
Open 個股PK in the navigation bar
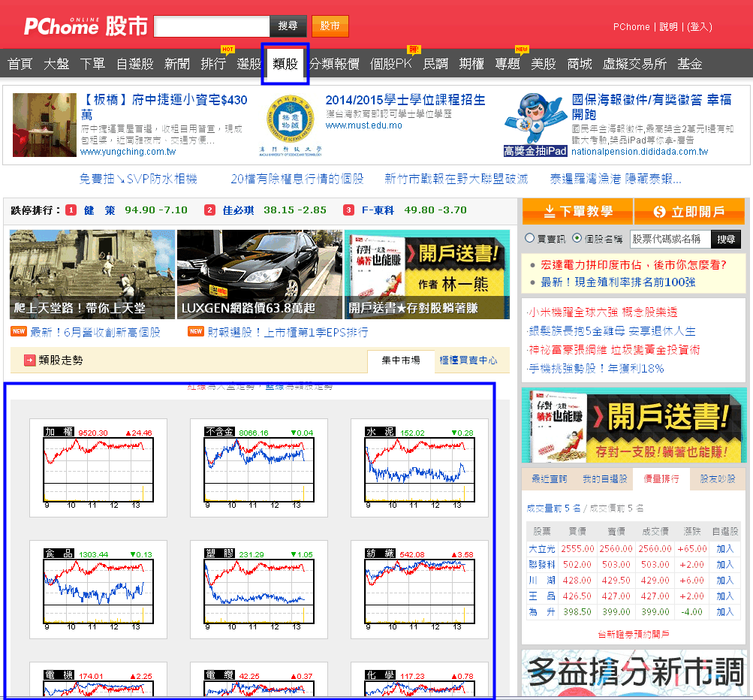pos(391,63)
